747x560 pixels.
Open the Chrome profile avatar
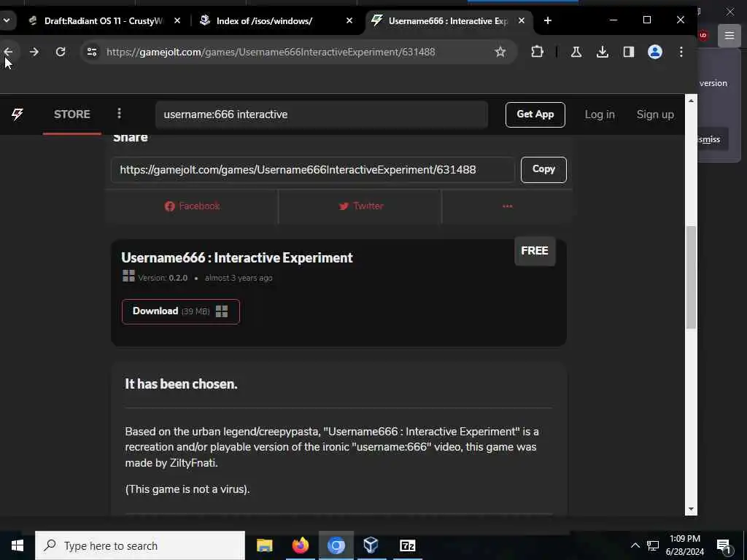655,52
